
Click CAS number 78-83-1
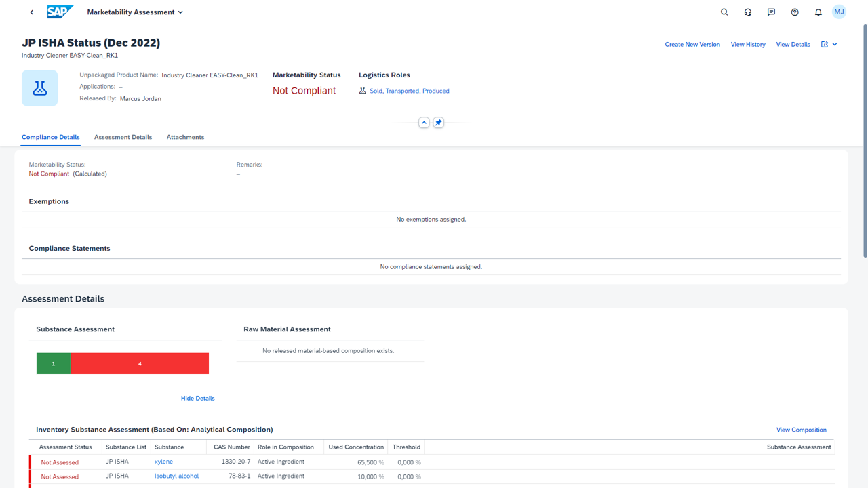tap(238, 476)
